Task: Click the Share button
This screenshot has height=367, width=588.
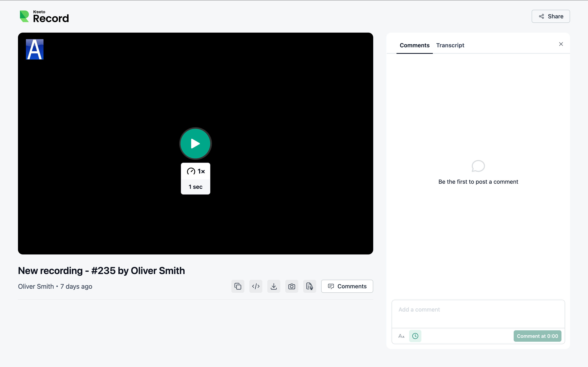Action: [x=551, y=16]
